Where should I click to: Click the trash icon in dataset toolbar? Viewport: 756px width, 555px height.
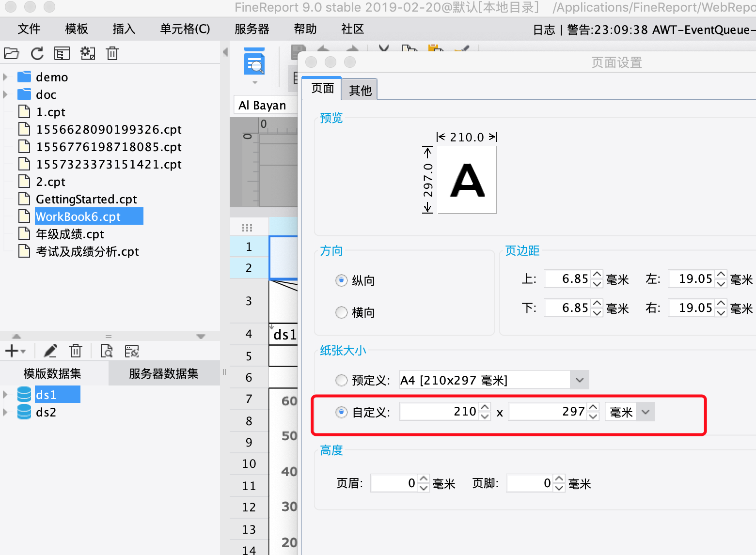[x=76, y=350]
